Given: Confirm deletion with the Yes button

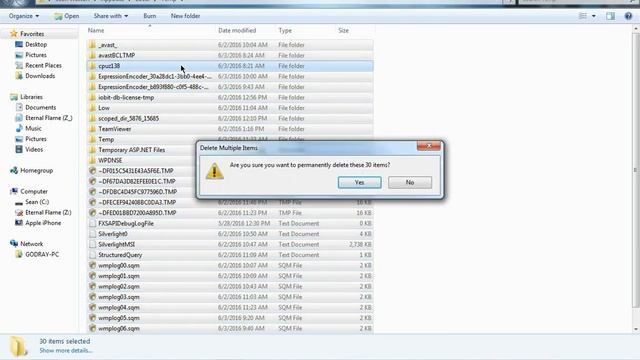Looking at the screenshot, I should pos(359,182).
